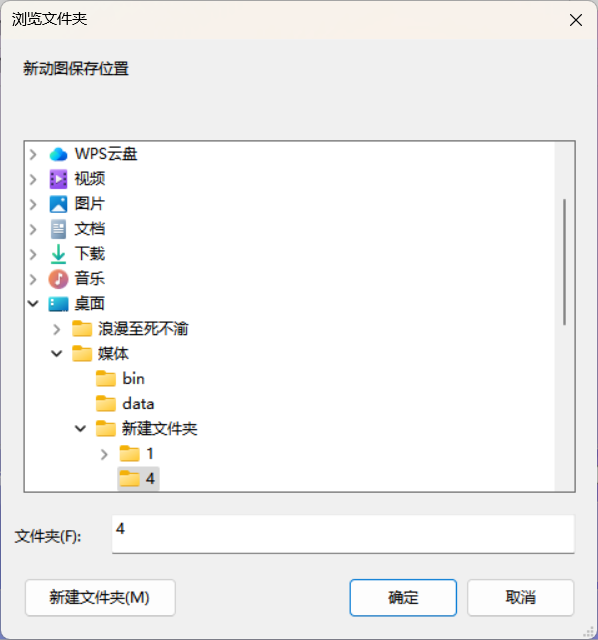Viewport: 598px width, 640px height.
Task: Select folder 4 in the tree
Action: click(138, 478)
